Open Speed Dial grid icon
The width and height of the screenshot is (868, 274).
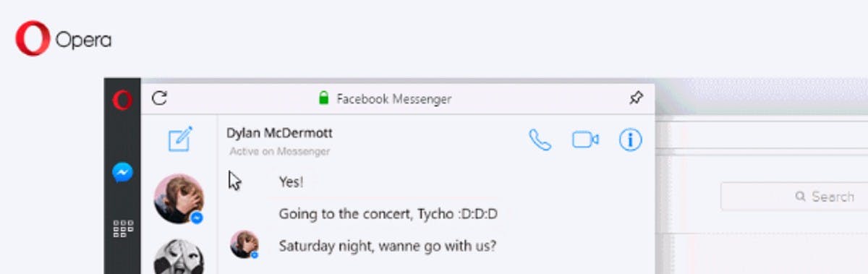[x=123, y=228]
